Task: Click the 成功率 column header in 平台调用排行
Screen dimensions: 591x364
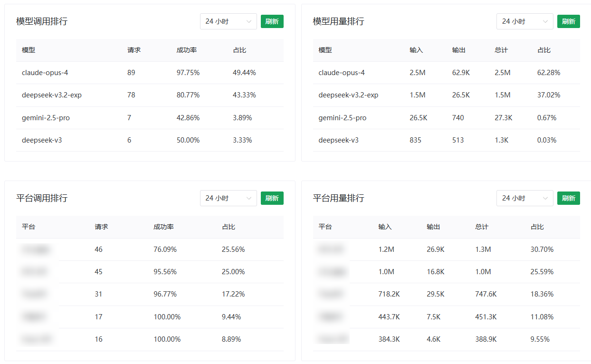Action: (x=163, y=227)
